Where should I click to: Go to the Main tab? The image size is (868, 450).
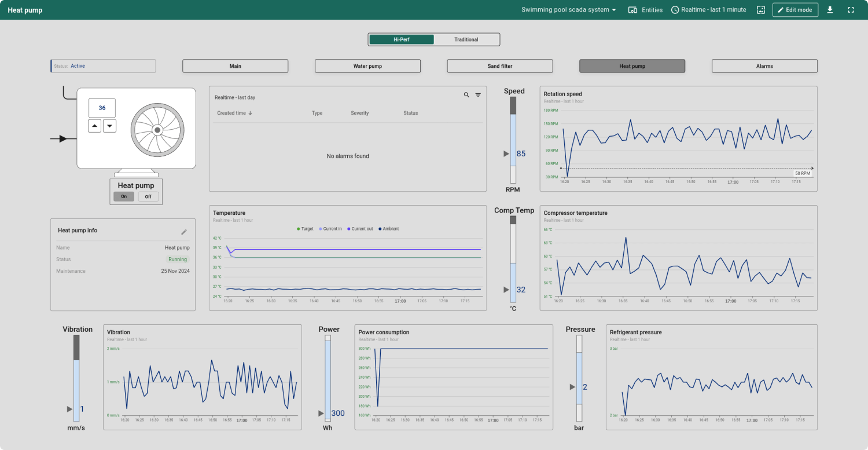236,66
